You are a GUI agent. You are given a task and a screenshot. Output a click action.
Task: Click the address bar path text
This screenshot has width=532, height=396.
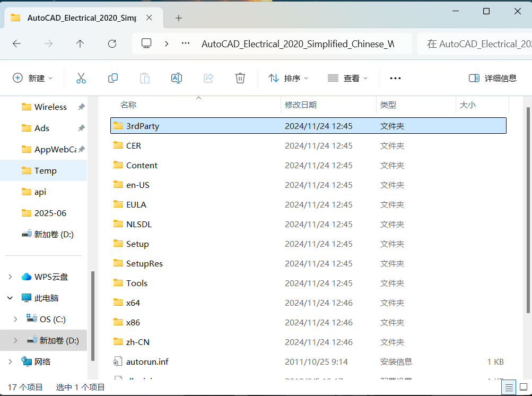(x=298, y=44)
